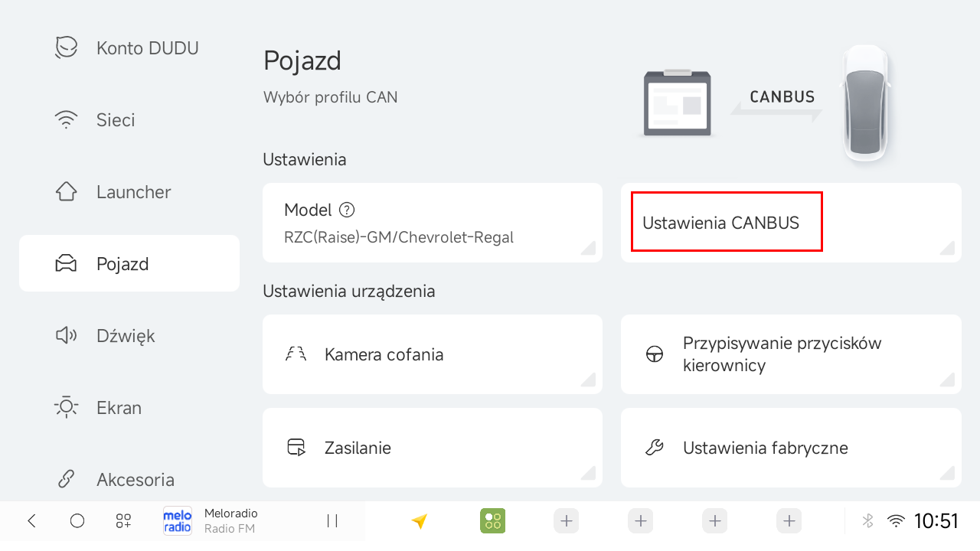Open Ustawienia CANBUS card
Screen dimensions: 980x551
(x=791, y=223)
